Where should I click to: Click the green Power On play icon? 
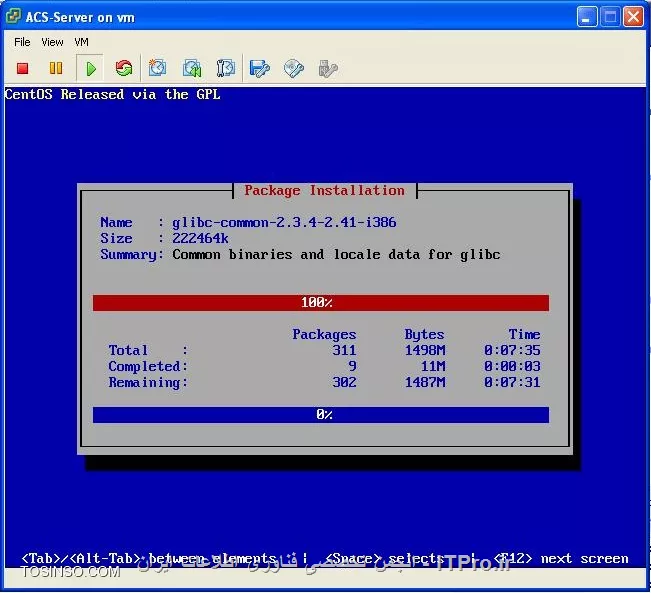[x=91, y=68]
